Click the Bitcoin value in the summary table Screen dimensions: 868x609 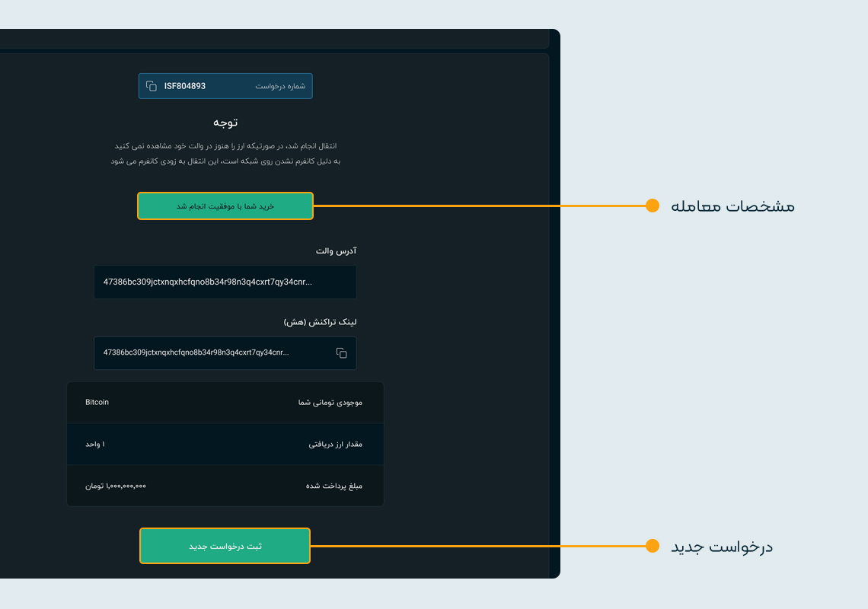[x=97, y=403]
